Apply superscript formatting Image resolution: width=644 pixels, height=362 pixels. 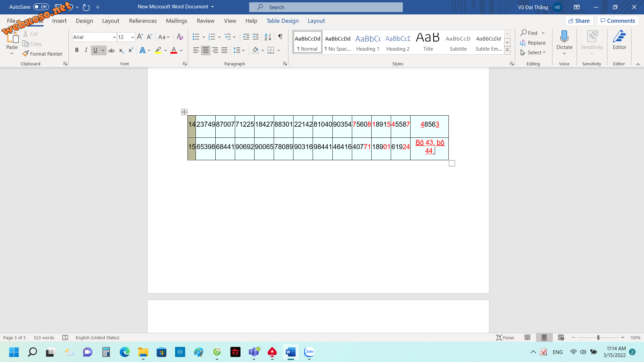coord(130,50)
